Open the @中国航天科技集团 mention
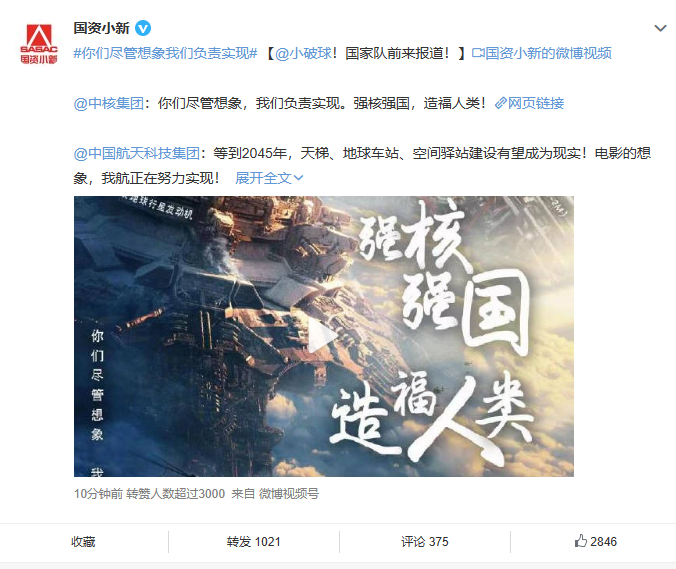Screen dimensions: 676x569 point(137,153)
